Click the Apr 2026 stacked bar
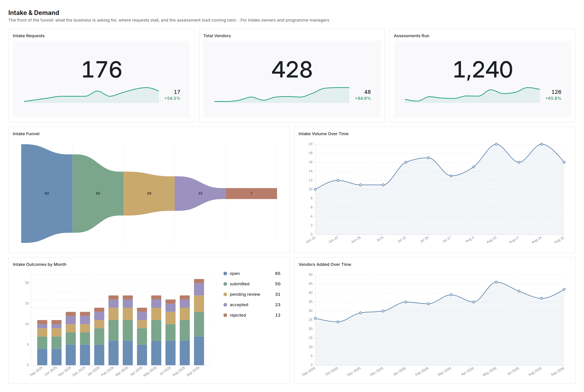Image resolution: width=584 pixels, height=392 pixels. point(142,337)
